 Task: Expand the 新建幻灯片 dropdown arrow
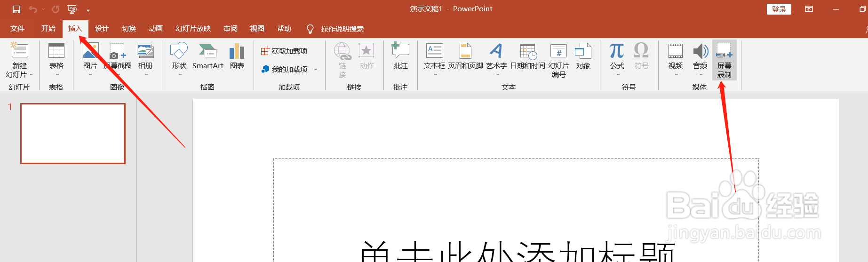tap(31, 75)
